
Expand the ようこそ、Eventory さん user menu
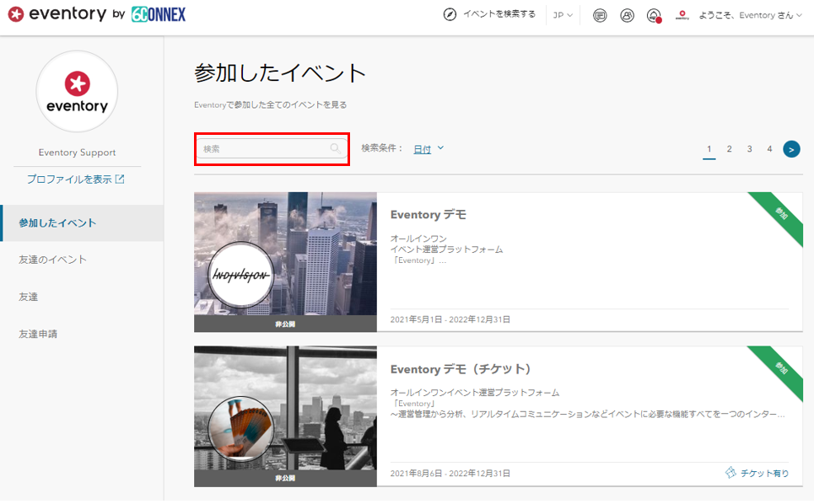point(750,15)
